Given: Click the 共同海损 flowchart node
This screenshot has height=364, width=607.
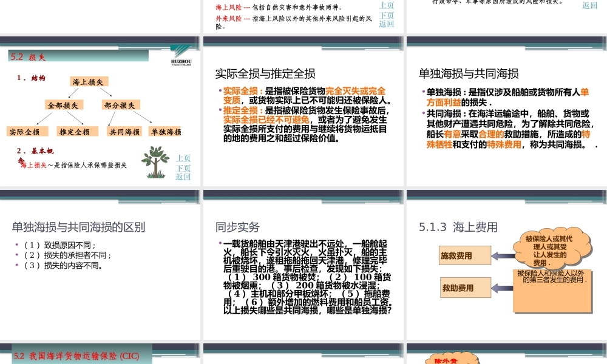Looking at the screenshot, I should [x=125, y=131].
